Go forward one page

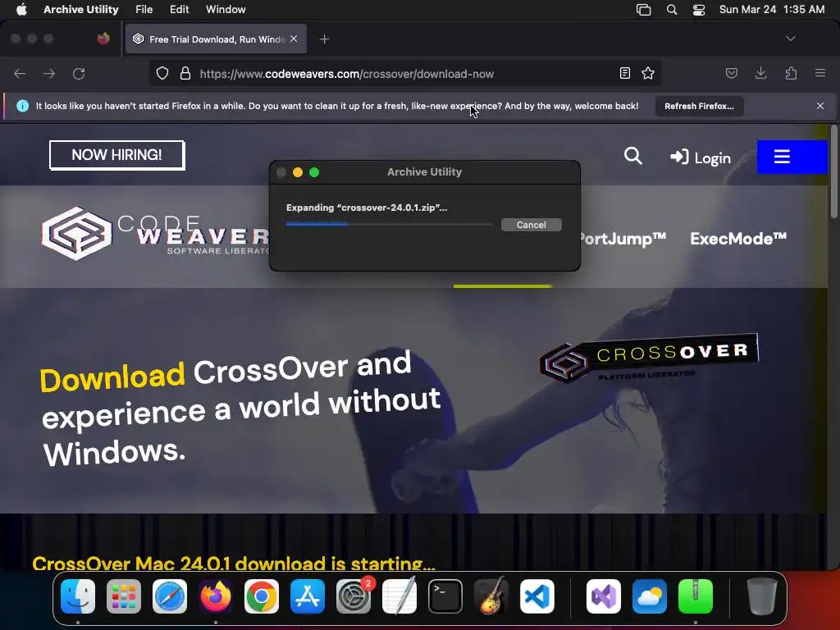coord(49,73)
